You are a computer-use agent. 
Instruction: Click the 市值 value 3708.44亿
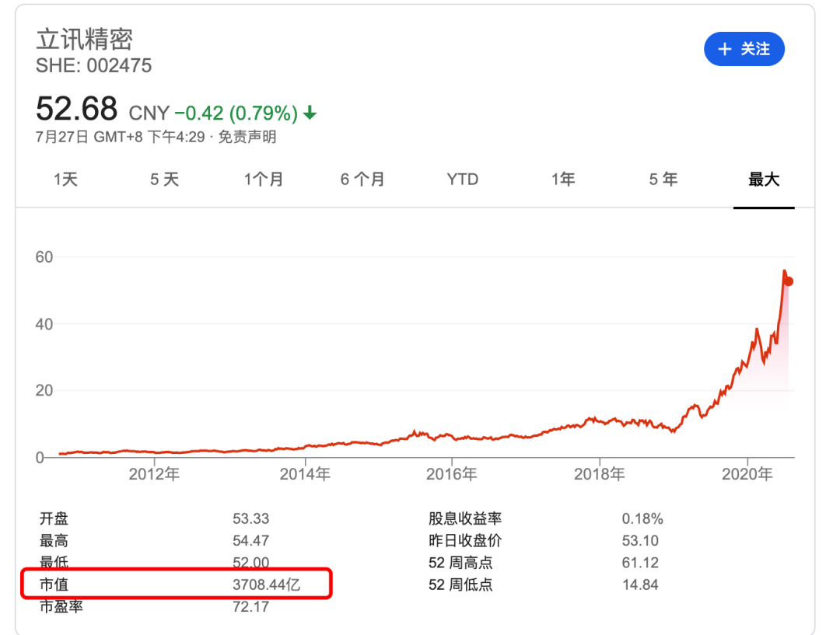(x=266, y=584)
